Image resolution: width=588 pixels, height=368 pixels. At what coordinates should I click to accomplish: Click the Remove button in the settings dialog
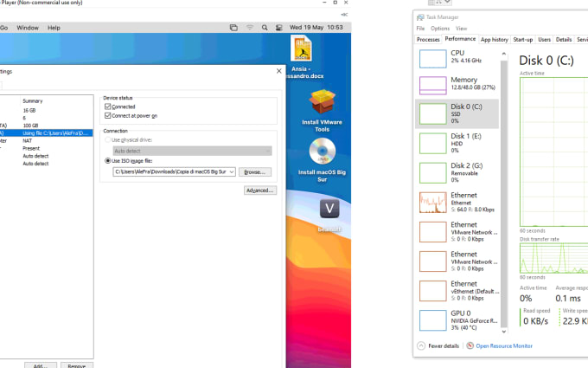point(77,365)
